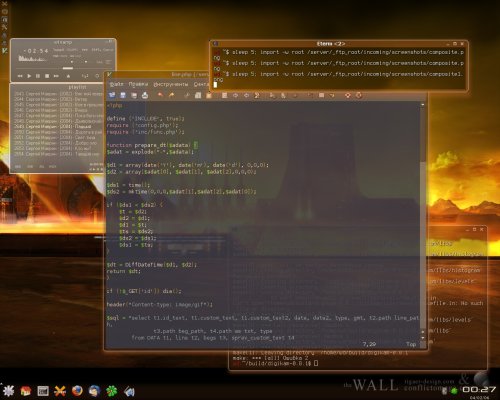Open the Home folder icon in taskbar

coord(26,391)
